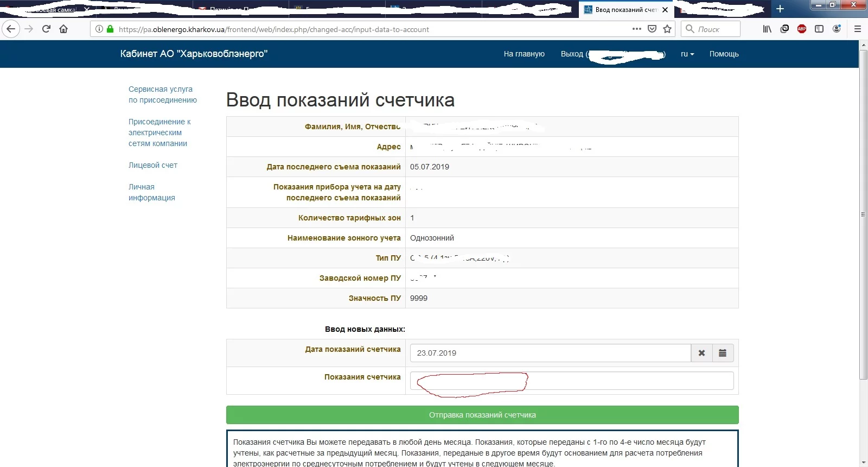
Task: Click the 'Наименование зонного учета' label
Action: coord(344,238)
